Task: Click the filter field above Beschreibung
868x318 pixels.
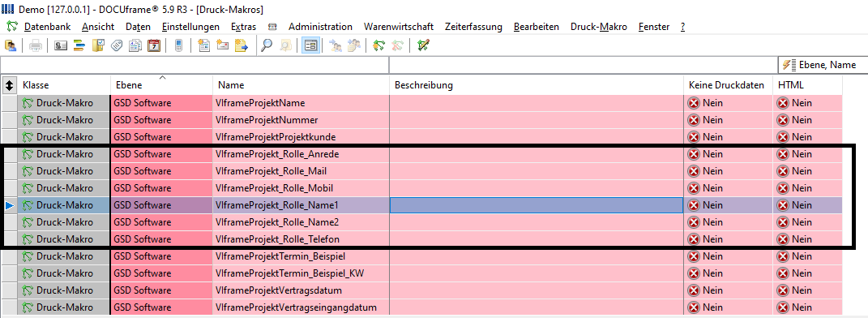Action: 584,65
